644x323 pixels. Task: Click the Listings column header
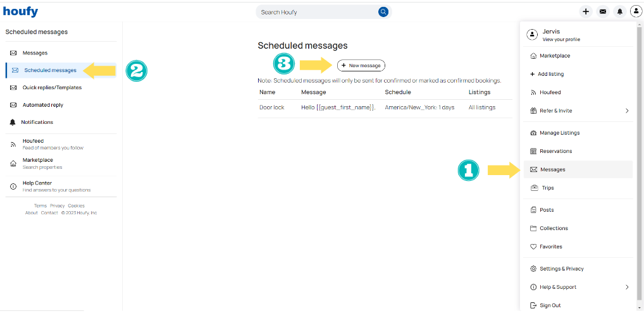pos(480,92)
